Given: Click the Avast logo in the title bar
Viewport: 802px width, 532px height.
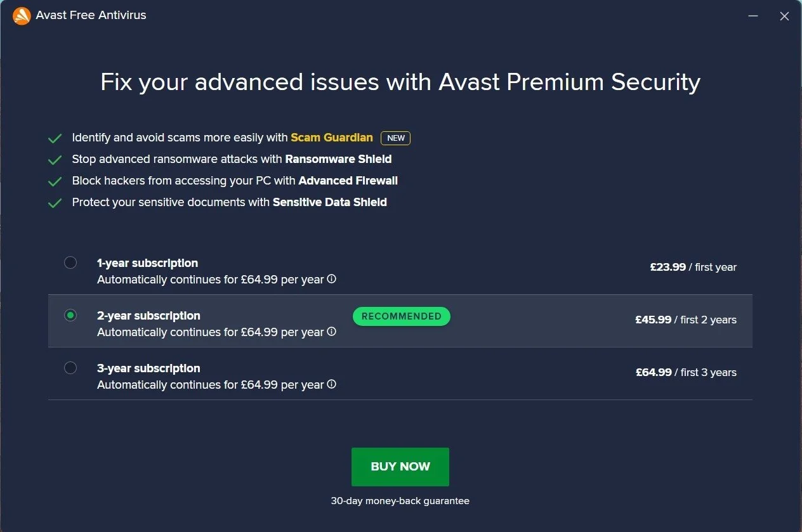Looking at the screenshot, I should tap(23, 15).
